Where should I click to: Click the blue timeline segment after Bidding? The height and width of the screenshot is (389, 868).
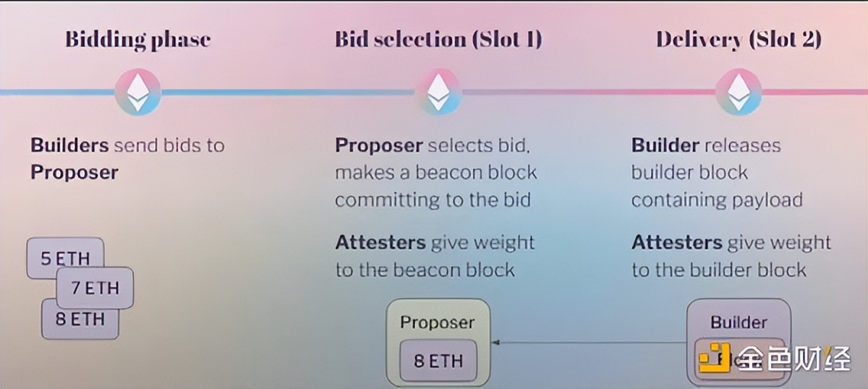coord(288,93)
